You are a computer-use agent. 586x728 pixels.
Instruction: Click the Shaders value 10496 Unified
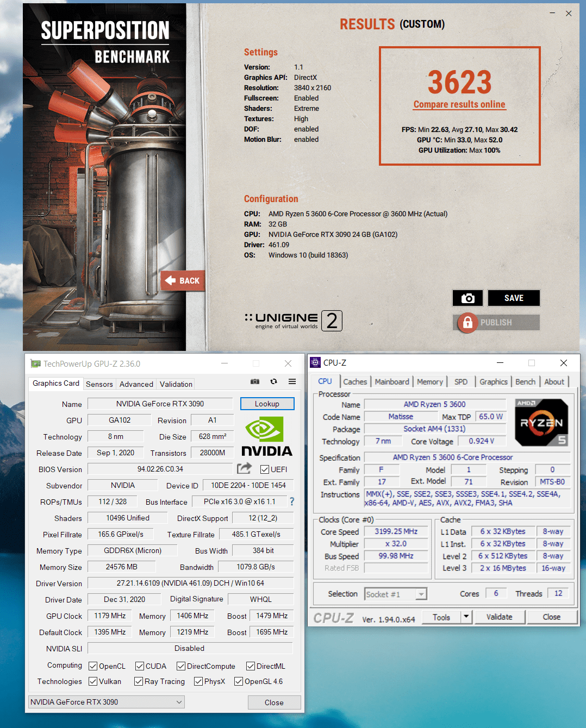[x=128, y=518]
